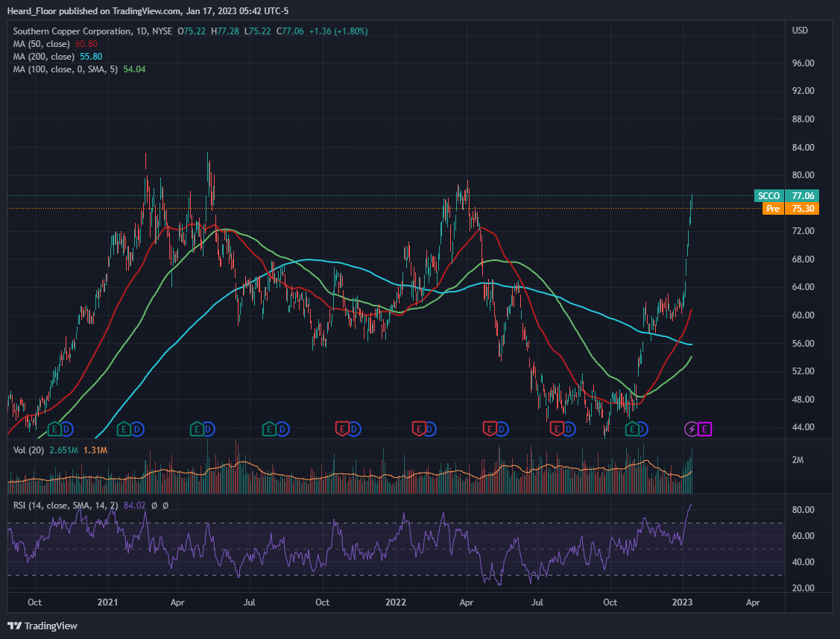Open dividend D marker for early February 2022
Image resolution: width=840 pixels, height=639 pixels.
pos(430,429)
